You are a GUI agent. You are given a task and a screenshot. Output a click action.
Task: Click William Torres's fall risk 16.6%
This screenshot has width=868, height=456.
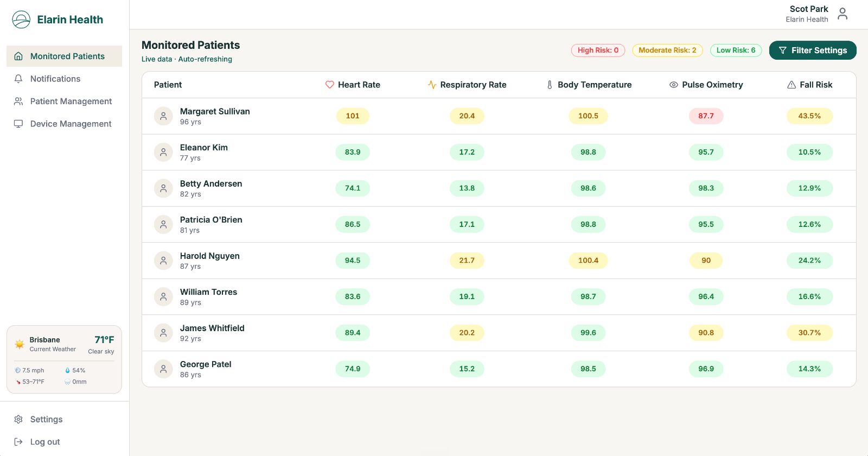pos(809,296)
